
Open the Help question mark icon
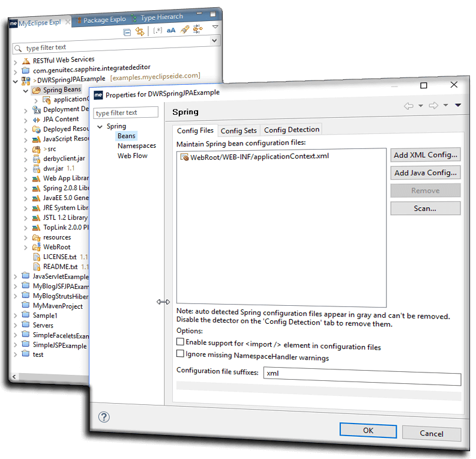pyautogui.click(x=104, y=417)
